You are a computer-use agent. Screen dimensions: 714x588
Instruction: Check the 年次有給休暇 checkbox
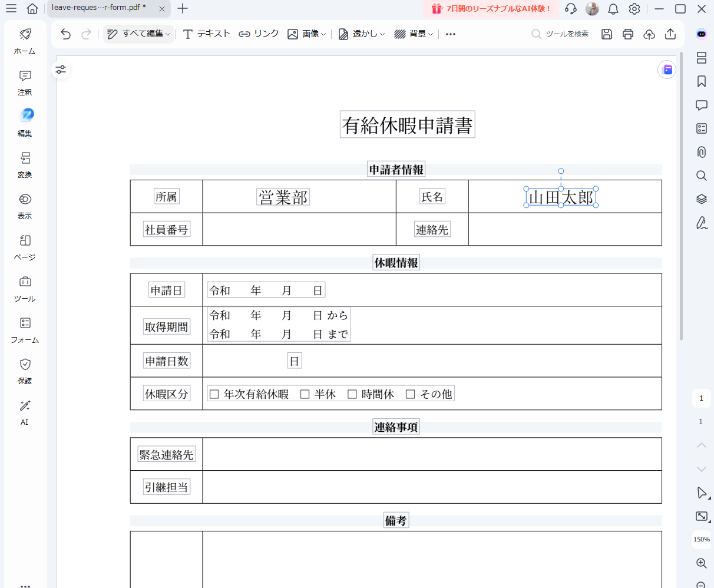tap(214, 394)
